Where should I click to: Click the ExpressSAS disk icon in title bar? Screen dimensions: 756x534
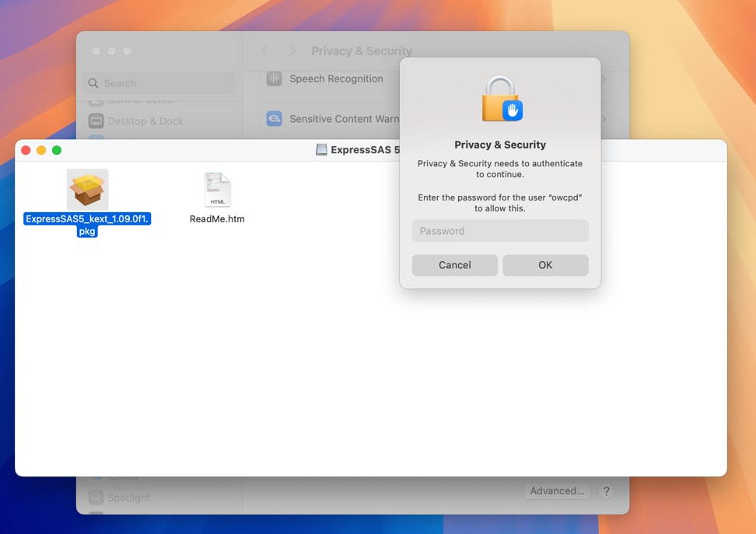pos(321,150)
